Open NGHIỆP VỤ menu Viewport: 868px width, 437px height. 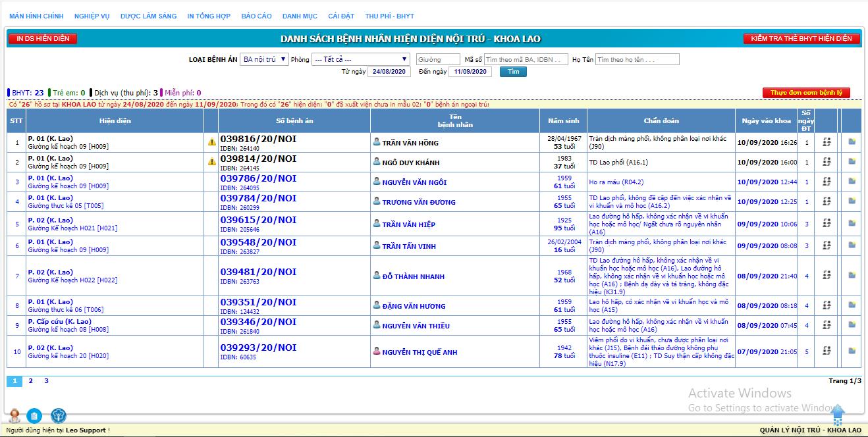click(x=92, y=16)
